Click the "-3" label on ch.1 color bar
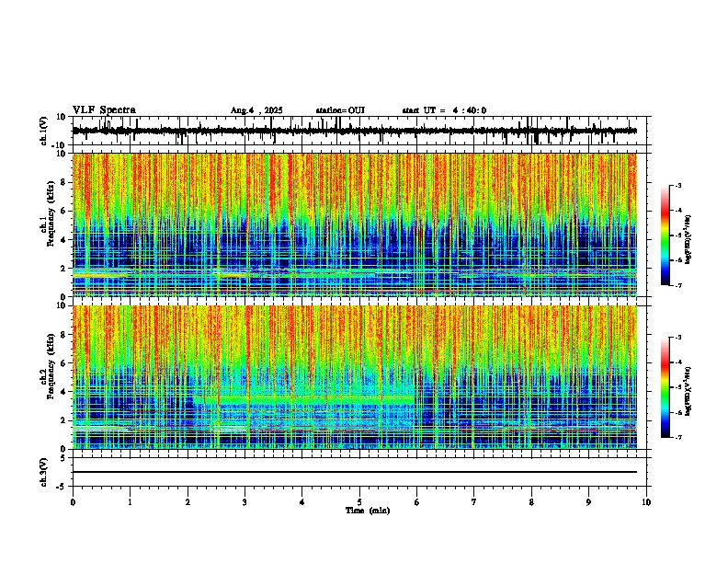728x563 pixels. [678, 185]
